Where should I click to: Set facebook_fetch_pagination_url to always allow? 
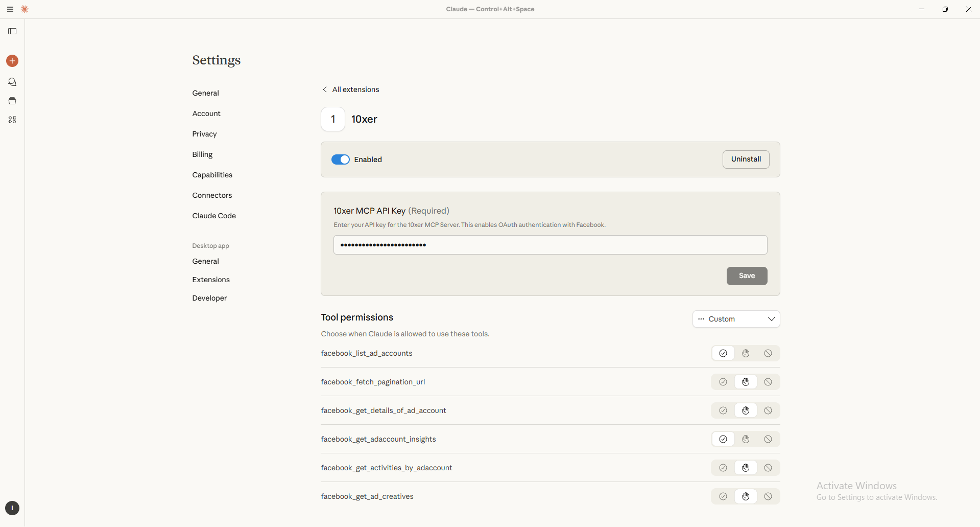pos(723,382)
